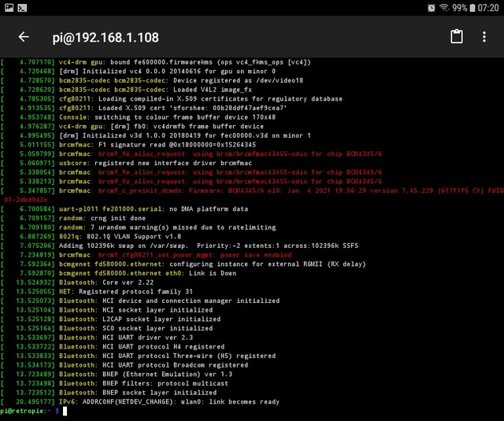Tap 'Console: switching to colour frame buffer' line

(x=139, y=117)
